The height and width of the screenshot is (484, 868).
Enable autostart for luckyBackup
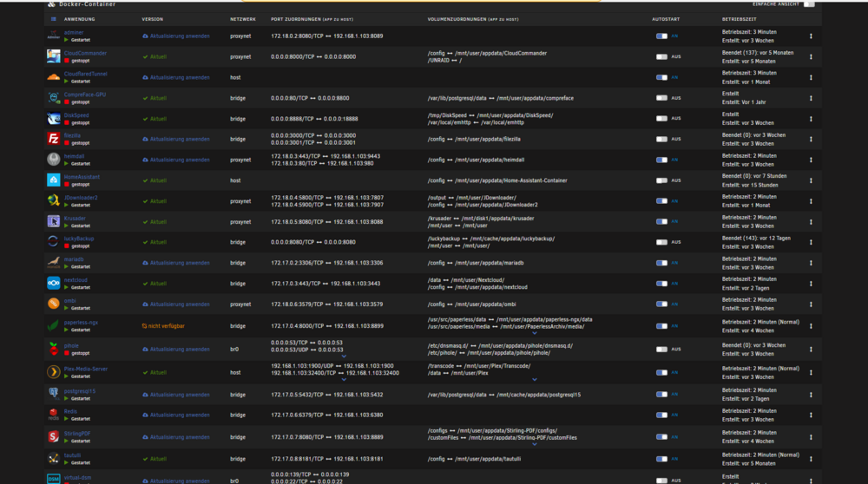(661, 242)
